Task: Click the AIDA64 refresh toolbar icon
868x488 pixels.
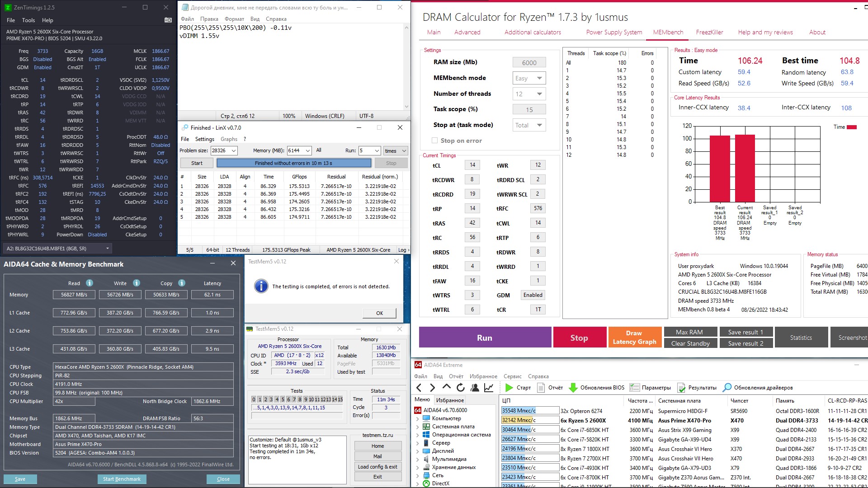Action: coord(460,388)
